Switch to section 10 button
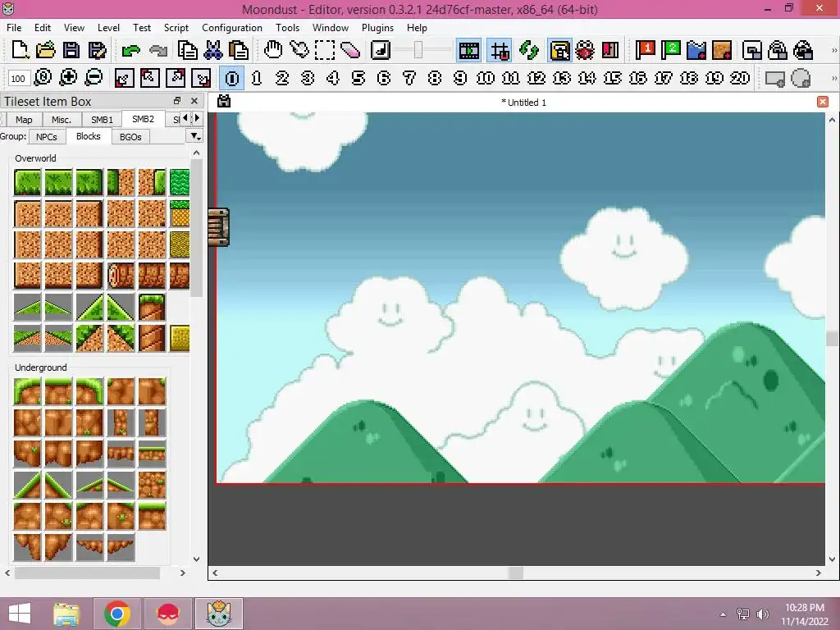The height and width of the screenshot is (630, 840). pos(486,78)
